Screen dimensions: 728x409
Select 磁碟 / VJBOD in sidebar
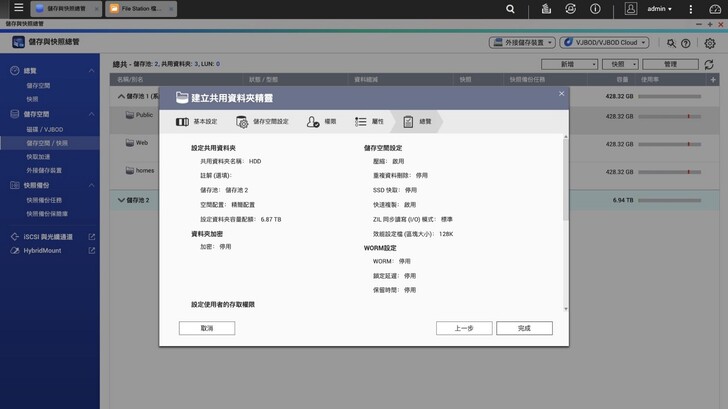[x=45, y=130]
